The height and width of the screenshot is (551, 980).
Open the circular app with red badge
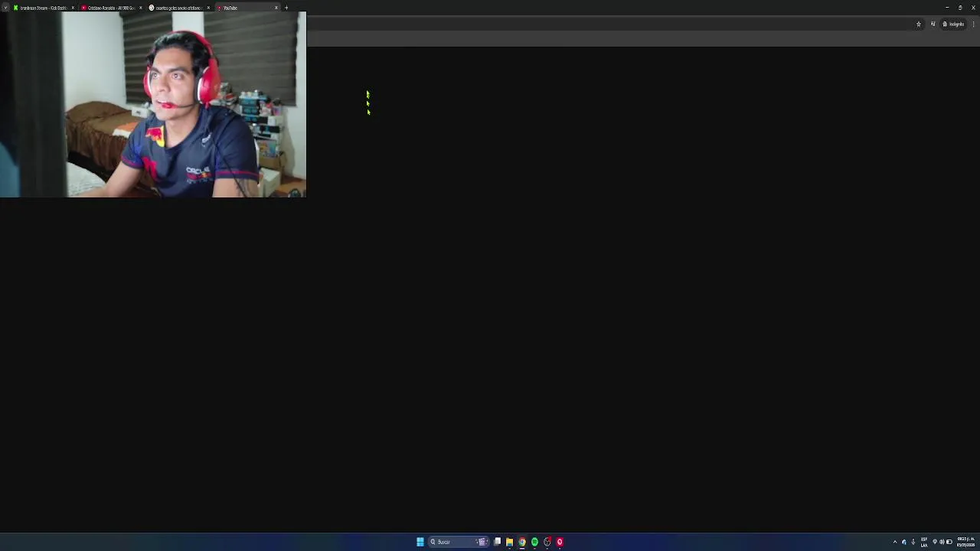[547, 542]
